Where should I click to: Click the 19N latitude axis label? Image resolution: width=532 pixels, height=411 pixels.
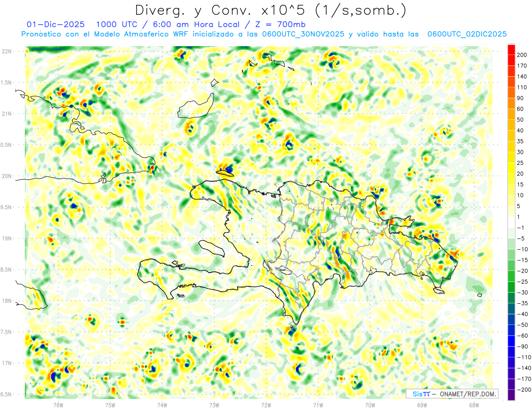point(6,239)
